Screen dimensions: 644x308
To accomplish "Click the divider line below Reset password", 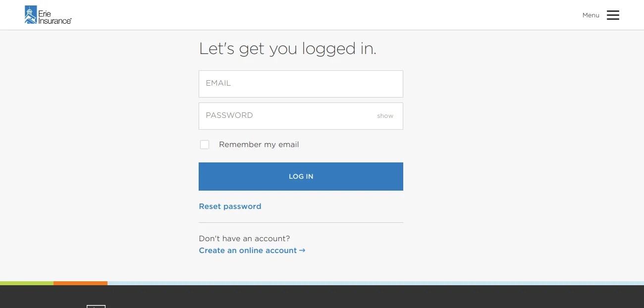I will pos(301,223).
